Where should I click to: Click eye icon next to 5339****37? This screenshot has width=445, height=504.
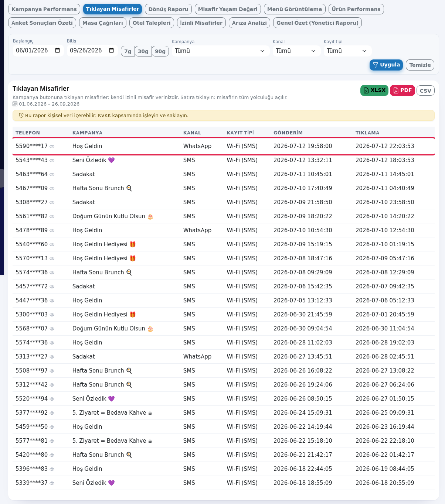point(52,483)
